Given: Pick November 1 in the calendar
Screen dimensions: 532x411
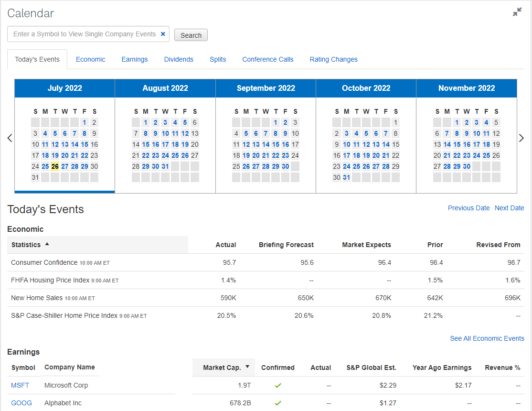Looking at the screenshot, I should [457, 122].
